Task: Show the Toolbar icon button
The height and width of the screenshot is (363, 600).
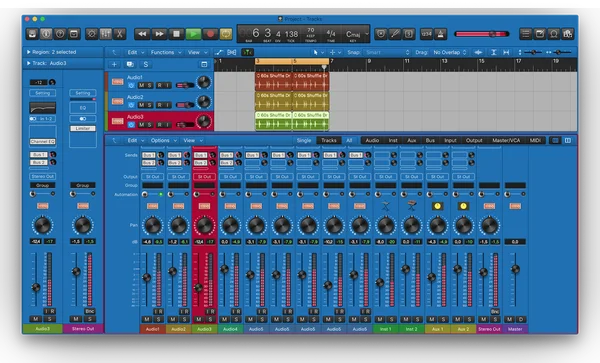Action: [73, 34]
